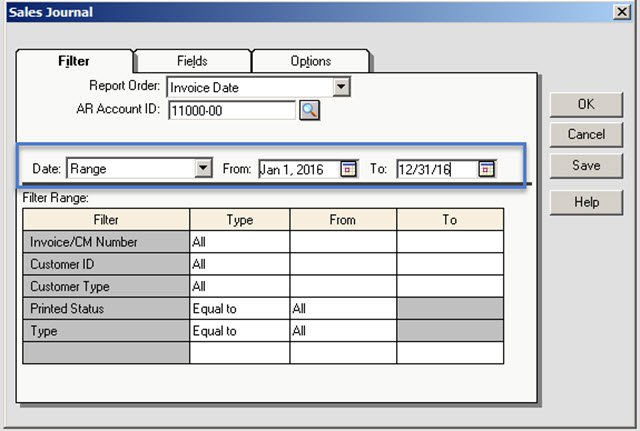Open Help for Sales Journal

586,201
